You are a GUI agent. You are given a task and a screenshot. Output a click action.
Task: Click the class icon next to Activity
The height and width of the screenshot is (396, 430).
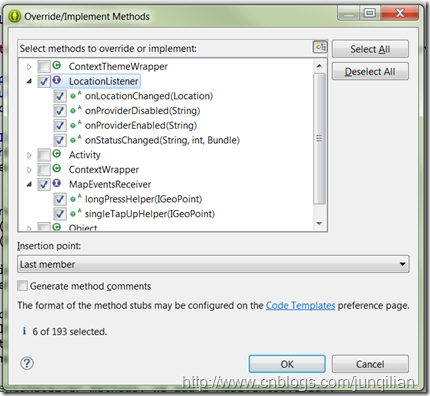(57, 154)
